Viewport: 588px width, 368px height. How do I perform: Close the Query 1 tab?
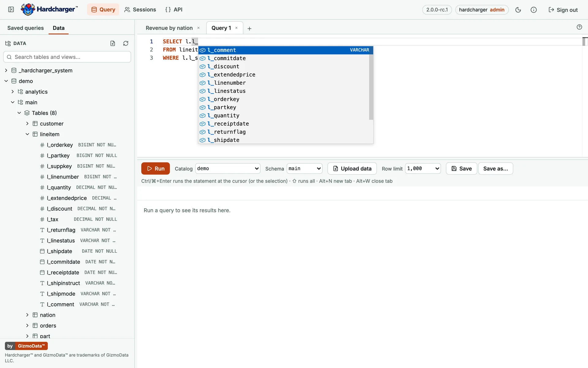[x=236, y=28]
